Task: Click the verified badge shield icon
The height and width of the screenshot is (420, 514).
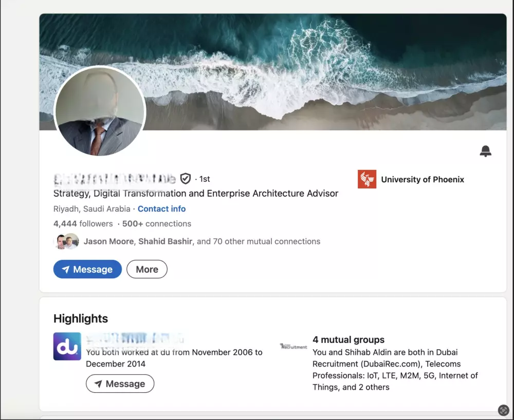Action: (185, 179)
